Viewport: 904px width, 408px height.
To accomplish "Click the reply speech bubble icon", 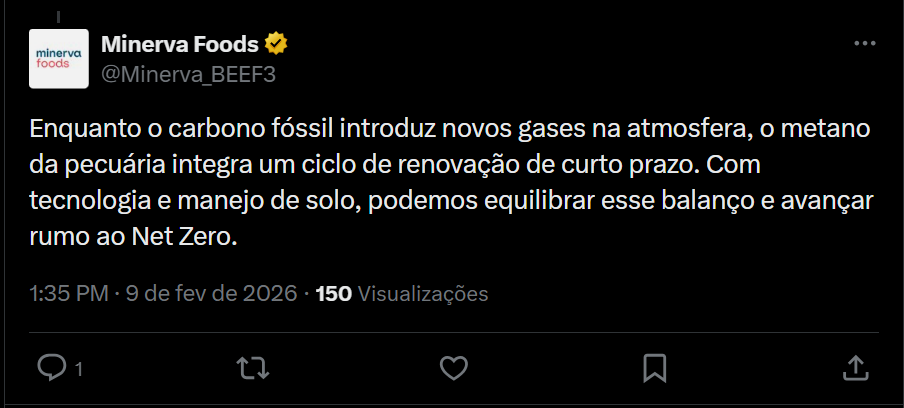I will click(x=50, y=367).
